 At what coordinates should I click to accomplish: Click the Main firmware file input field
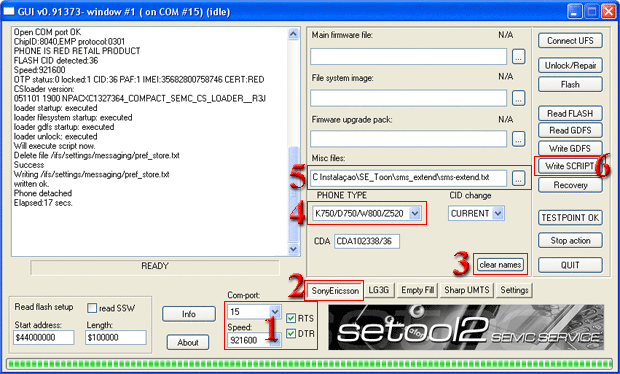pos(408,57)
